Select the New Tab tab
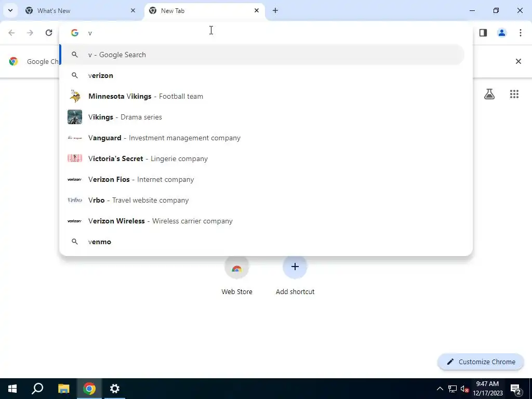 pos(205,10)
